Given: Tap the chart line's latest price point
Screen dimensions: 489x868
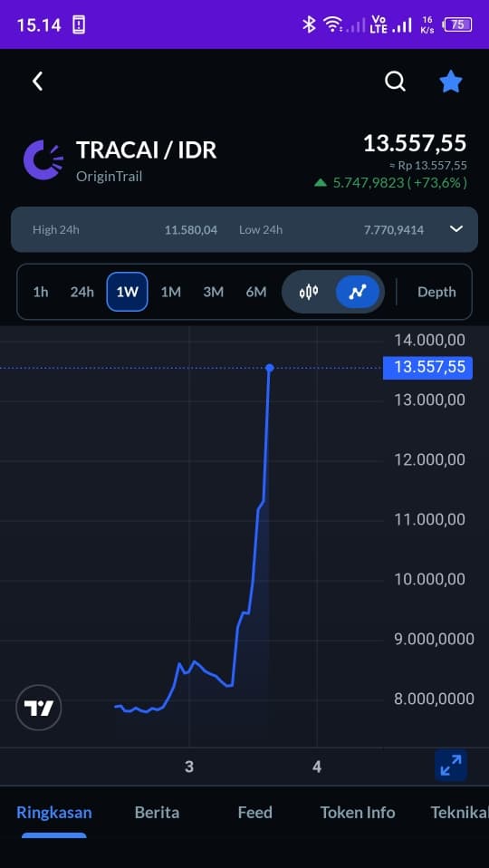Looking at the screenshot, I should 269,368.
